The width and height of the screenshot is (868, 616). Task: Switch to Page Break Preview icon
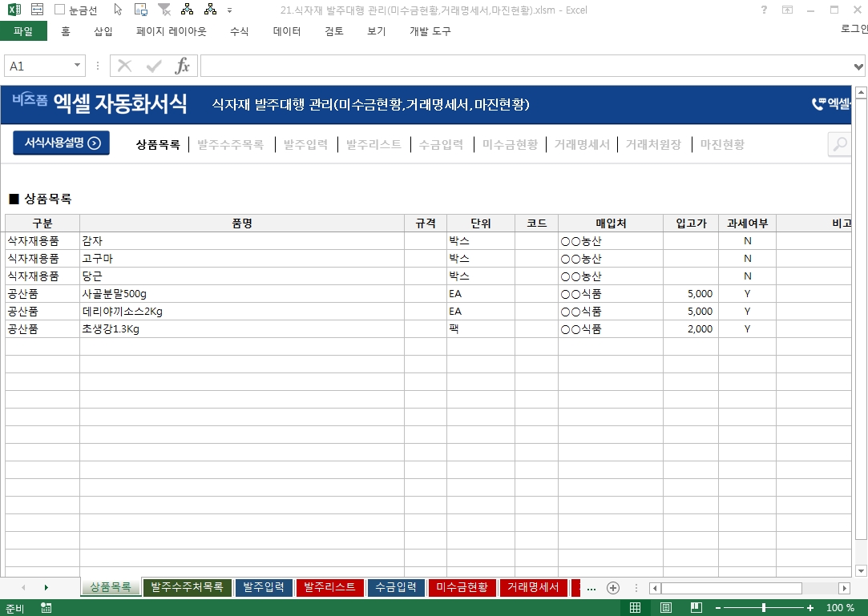(x=696, y=608)
